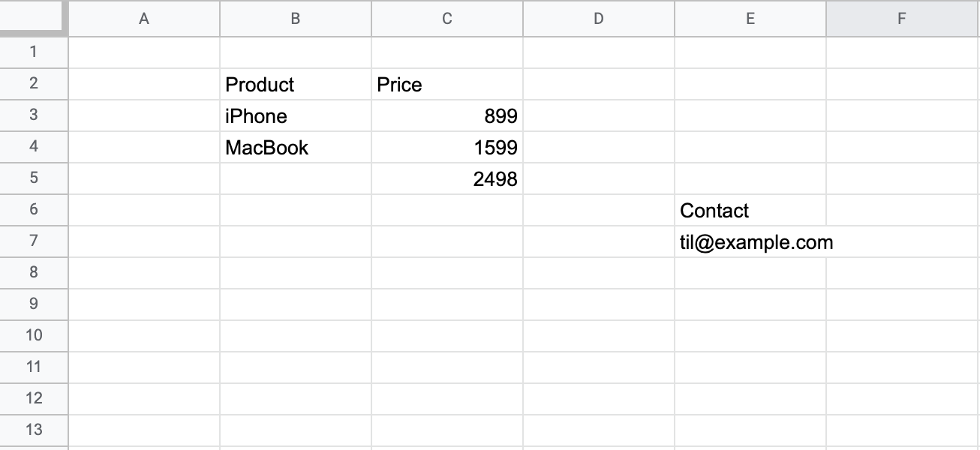
Task: Click row 7 header
Action: click(34, 241)
